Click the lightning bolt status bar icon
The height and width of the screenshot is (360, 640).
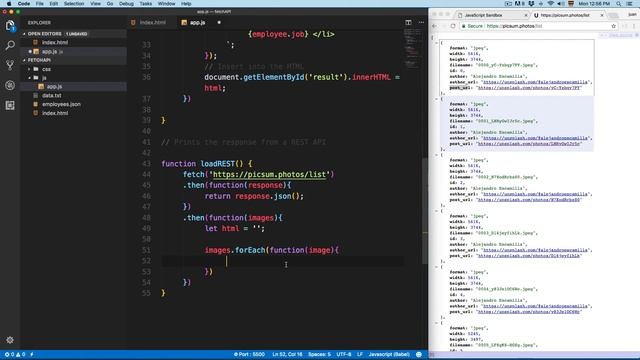click(32, 354)
